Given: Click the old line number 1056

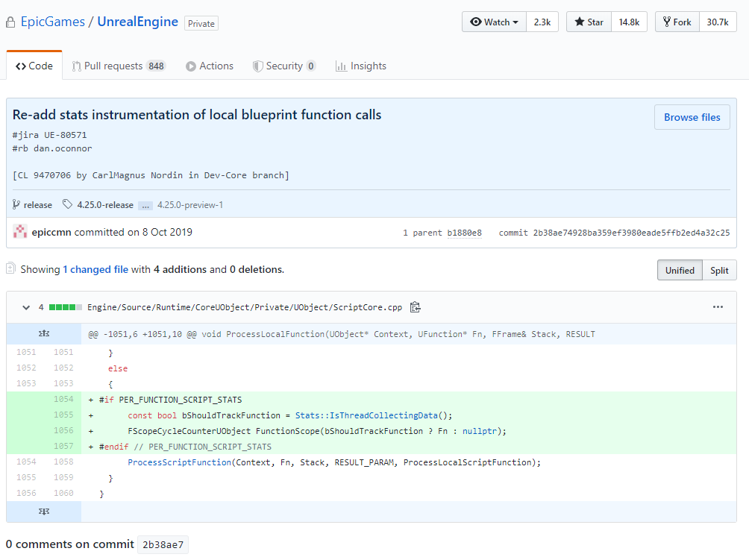Looking at the screenshot, I should [26, 493].
